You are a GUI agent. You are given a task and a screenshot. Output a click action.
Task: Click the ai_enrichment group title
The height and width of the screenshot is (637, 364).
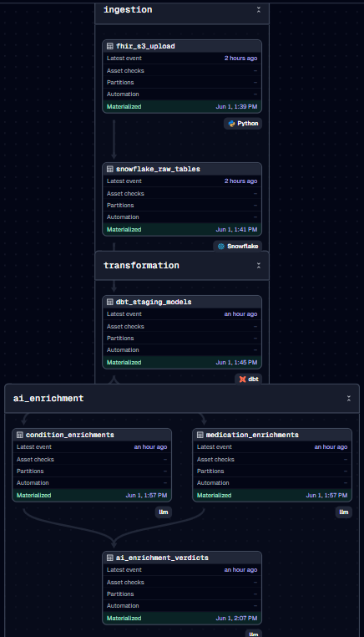(48, 399)
